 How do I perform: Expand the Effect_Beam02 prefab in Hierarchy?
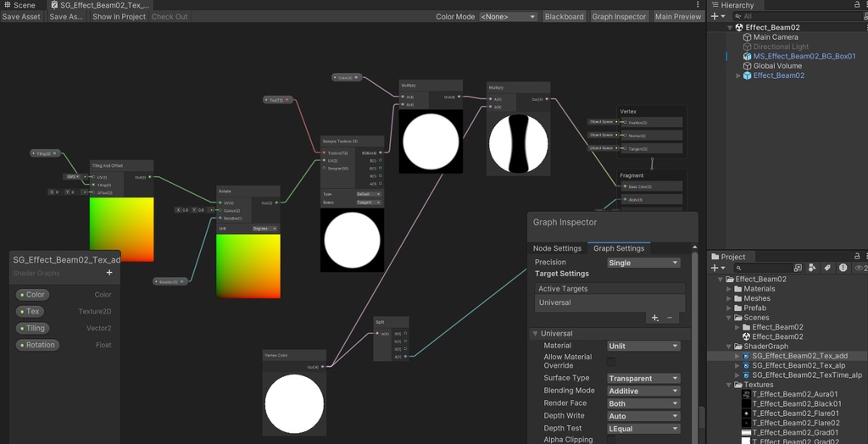tap(738, 75)
